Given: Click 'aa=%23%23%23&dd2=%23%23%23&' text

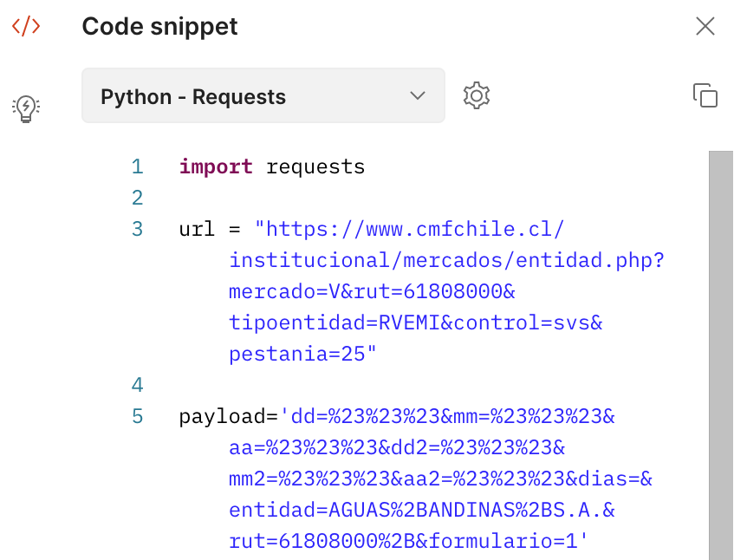Looking at the screenshot, I should pyautogui.click(x=397, y=448).
